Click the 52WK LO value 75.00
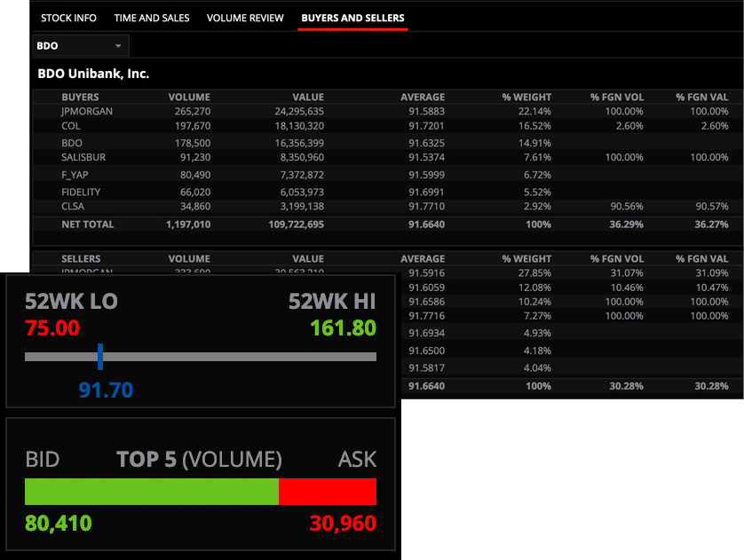The height and width of the screenshot is (560, 744). coord(52,328)
